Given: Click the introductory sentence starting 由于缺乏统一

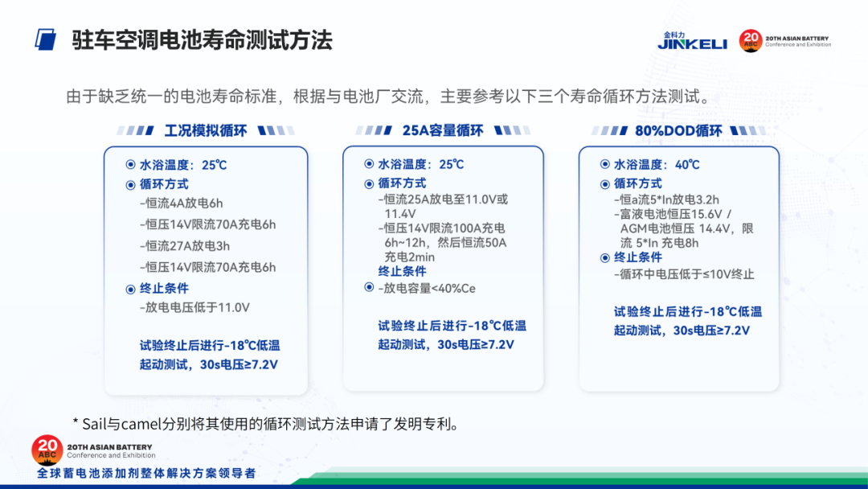Looking at the screenshot, I should 388,97.
